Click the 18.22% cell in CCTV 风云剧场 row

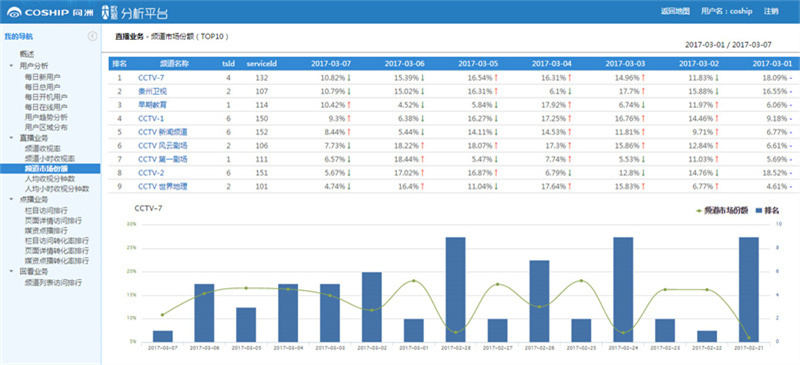coord(410,145)
